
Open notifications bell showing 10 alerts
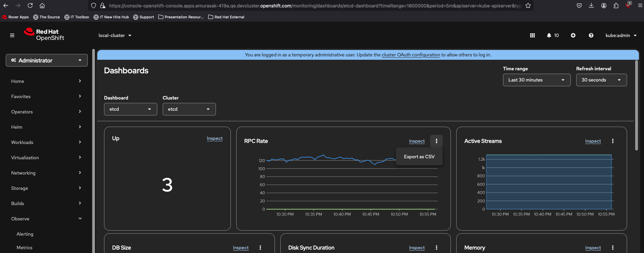tap(552, 35)
